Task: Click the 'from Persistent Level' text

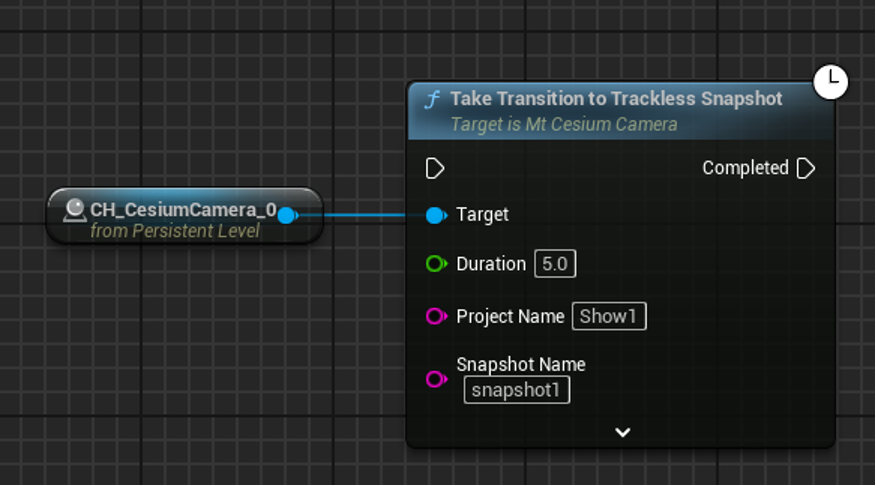Action: [175, 231]
